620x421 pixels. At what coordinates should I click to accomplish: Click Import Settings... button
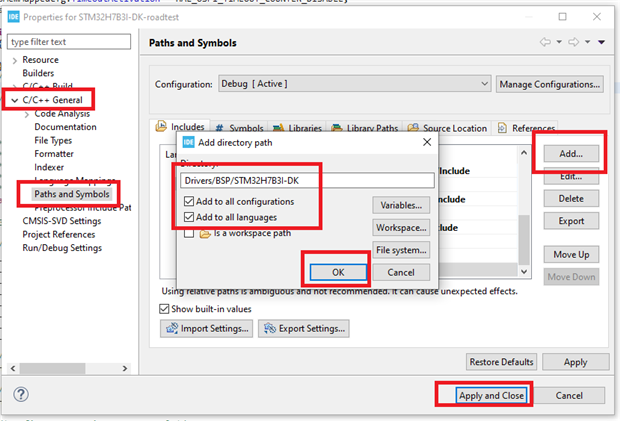206,328
